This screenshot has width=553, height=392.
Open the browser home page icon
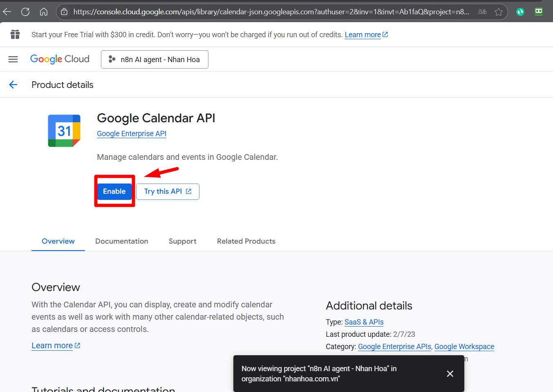coord(44,12)
